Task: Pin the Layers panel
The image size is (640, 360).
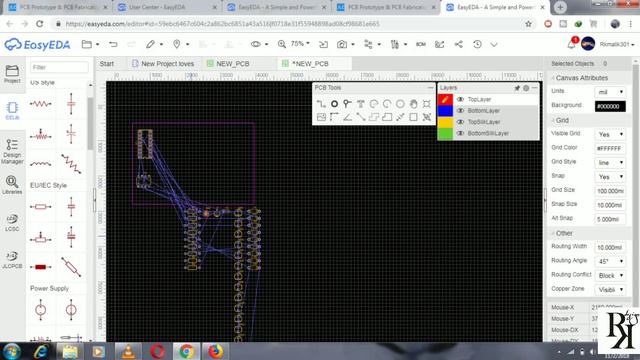Action: tap(517, 88)
